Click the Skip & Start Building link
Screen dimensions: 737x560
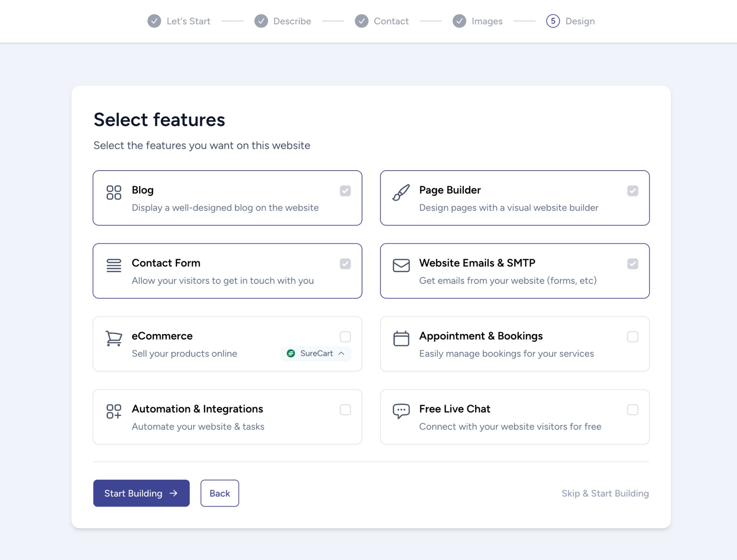coord(605,493)
